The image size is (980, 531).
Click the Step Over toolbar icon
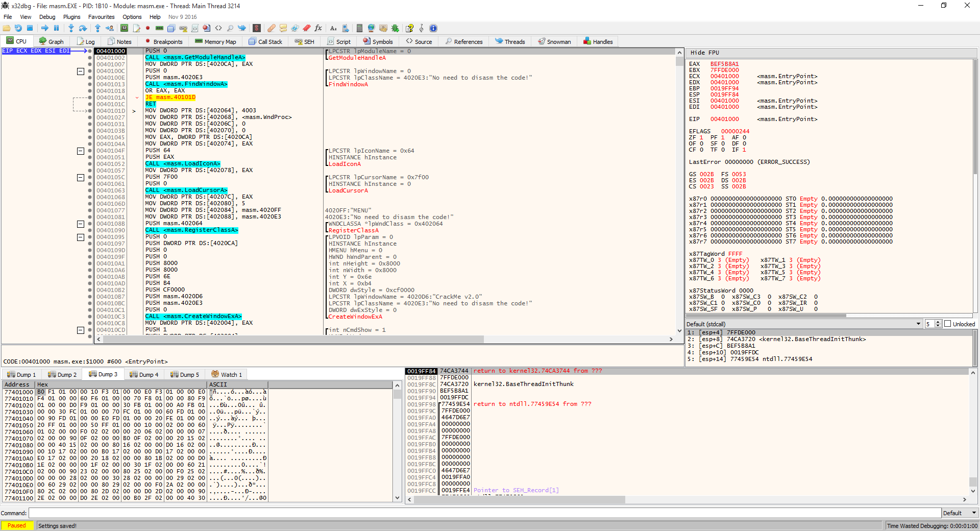click(83, 28)
